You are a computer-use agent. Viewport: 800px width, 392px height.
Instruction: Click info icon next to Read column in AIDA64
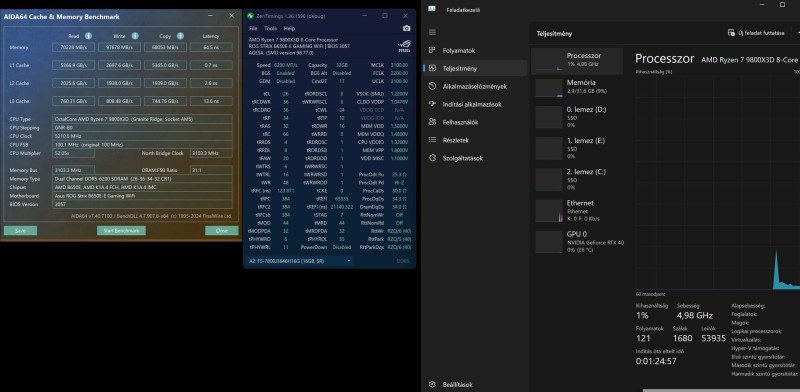point(88,36)
